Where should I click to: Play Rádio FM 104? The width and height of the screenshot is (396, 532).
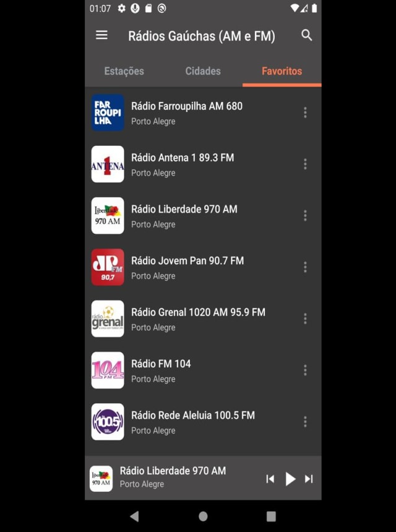tap(203, 371)
